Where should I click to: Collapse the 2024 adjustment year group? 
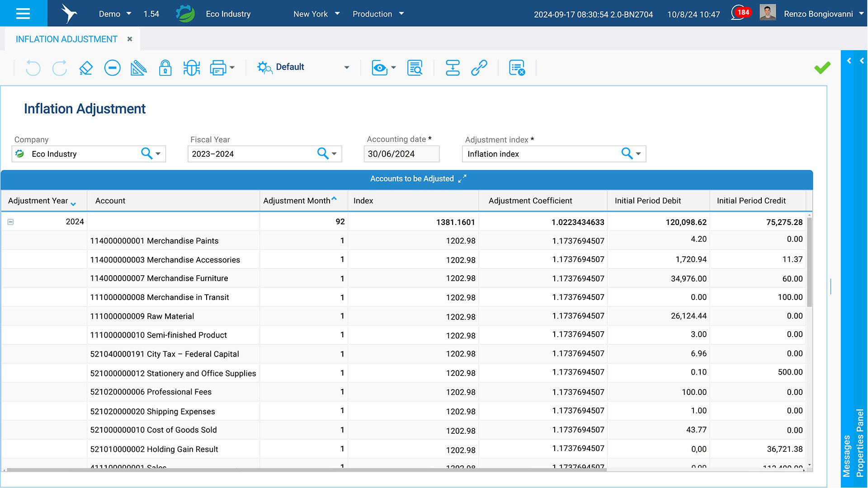(x=10, y=222)
